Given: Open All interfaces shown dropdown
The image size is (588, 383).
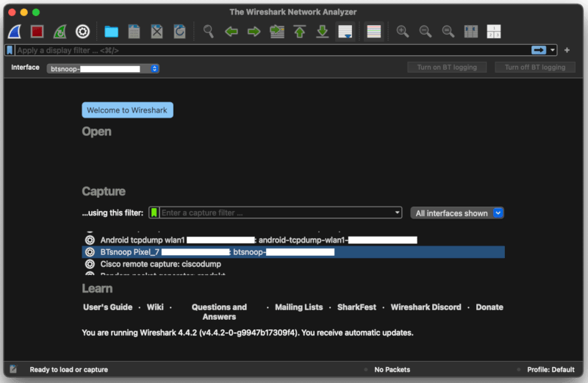Looking at the screenshot, I should (x=457, y=213).
